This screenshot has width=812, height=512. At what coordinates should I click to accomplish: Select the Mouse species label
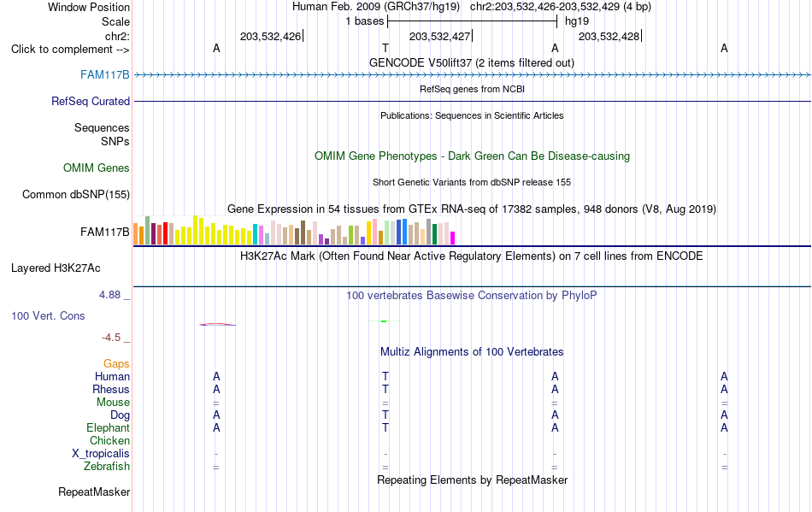click(113, 403)
